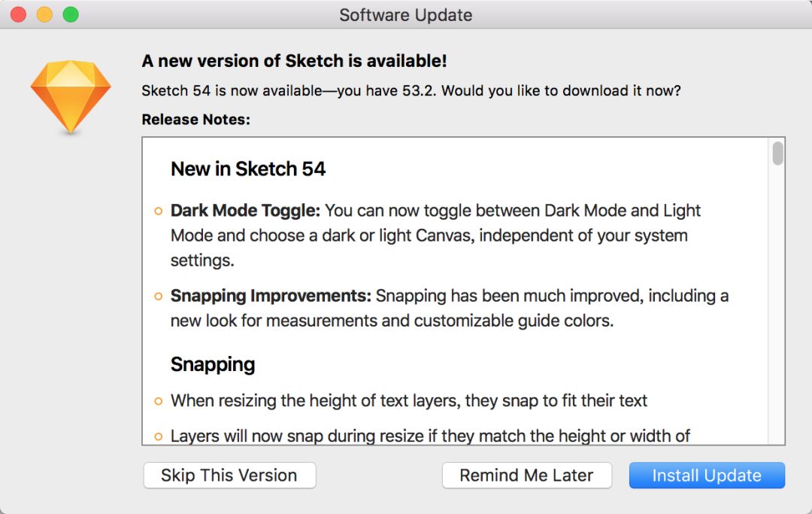Click bullet beside 'Layers will now snap' note
Viewport: 812px width, 514px height.
[159, 436]
